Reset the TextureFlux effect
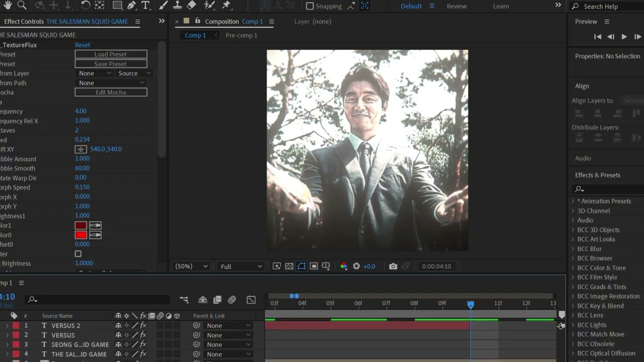Viewport: 644px width, 362px height. 83,45
